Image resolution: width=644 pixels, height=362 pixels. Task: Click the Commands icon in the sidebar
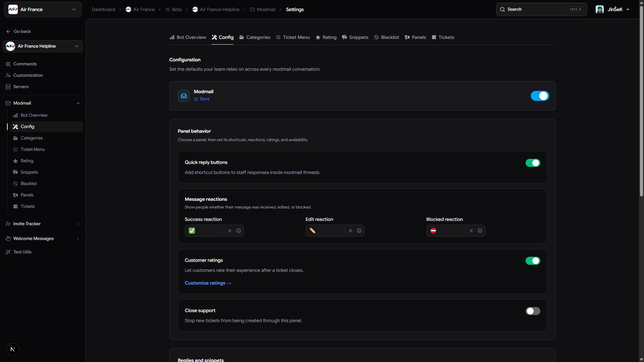click(x=8, y=64)
